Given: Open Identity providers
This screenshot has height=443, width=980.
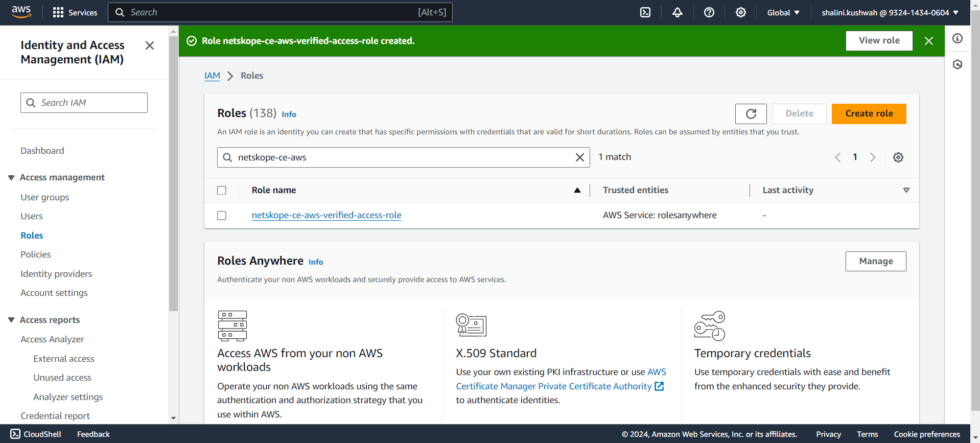Looking at the screenshot, I should tap(56, 274).
